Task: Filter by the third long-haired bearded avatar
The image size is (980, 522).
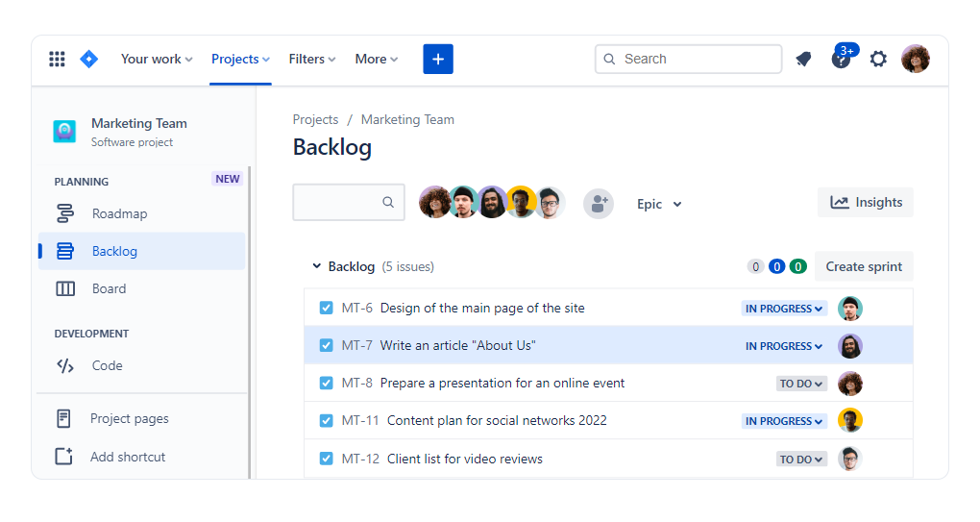Action: 492,202
